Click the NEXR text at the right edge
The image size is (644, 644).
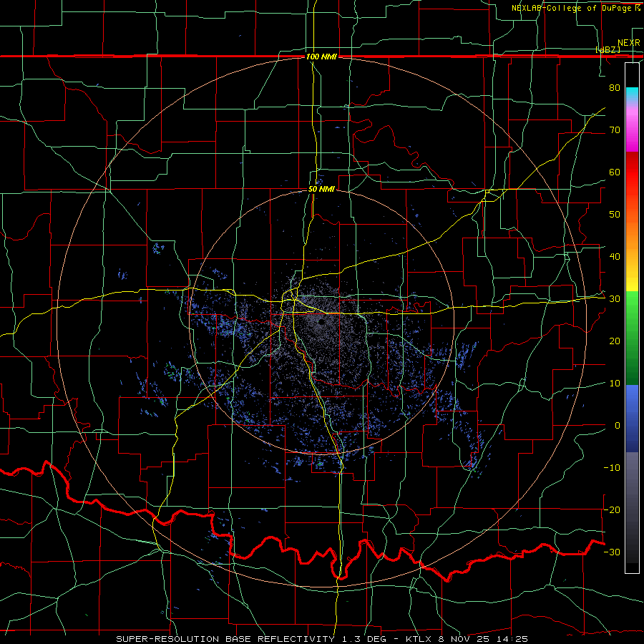tap(629, 43)
